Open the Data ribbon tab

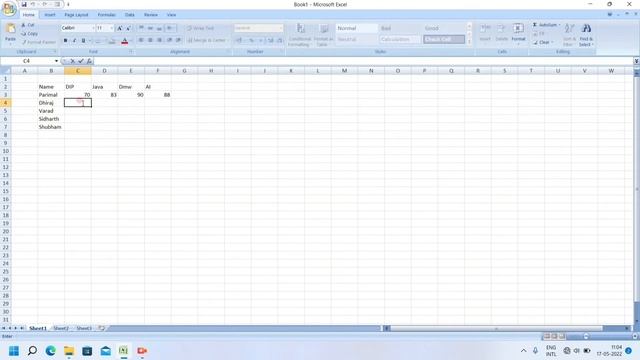(130, 15)
